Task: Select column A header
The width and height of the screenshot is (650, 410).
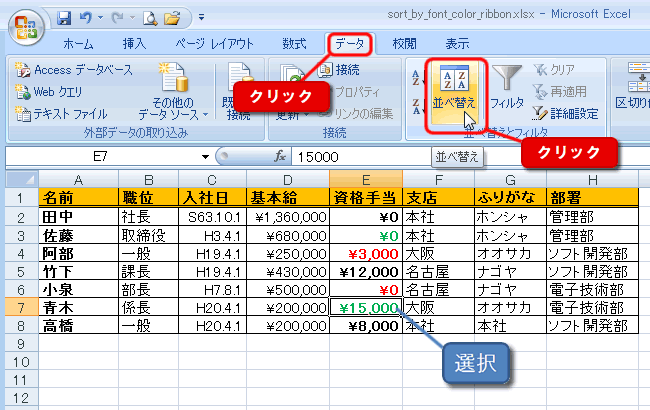Action: click(x=78, y=180)
